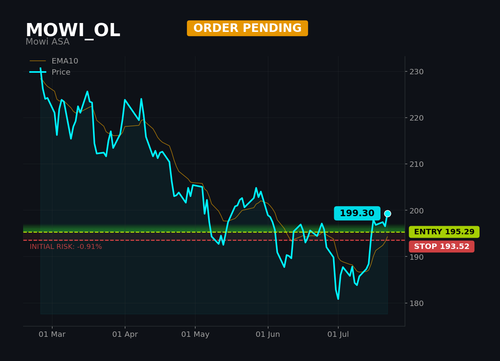Click the 199.30 current price label
This screenshot has width=500, height=361.
click(357, 213)
